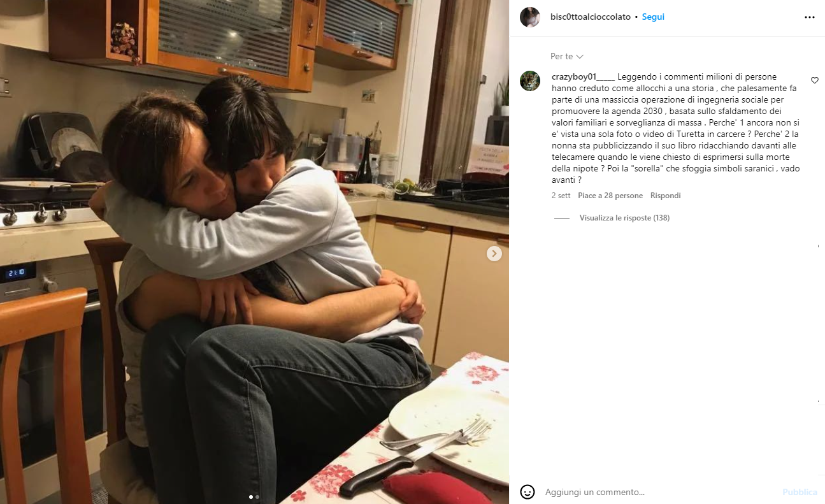The width and height of the screenshot is (825, 504).
Task: View who liked: "Piace a 28 persone"
Action: tap(610, 196)
